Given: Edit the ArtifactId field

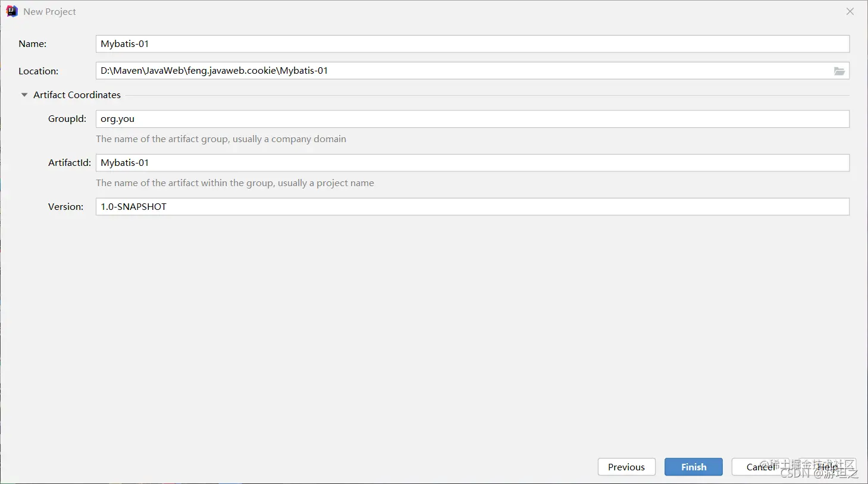Looking at the screenshot, I should click(x=472, y=163).
